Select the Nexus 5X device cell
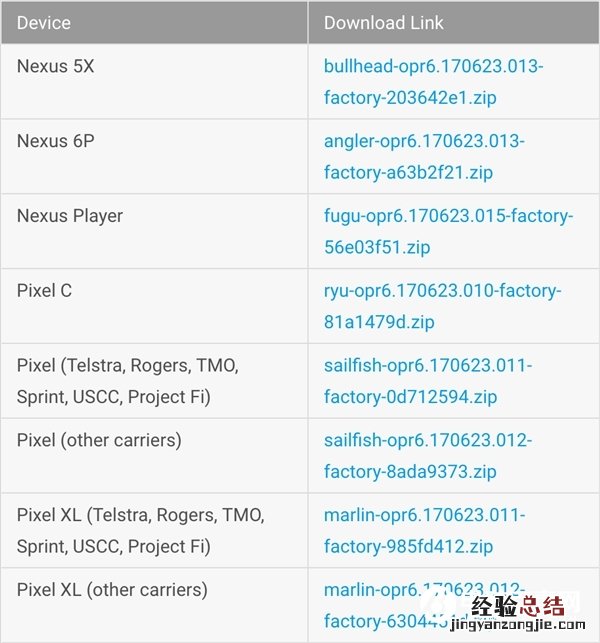 click(x=56, y=66)
